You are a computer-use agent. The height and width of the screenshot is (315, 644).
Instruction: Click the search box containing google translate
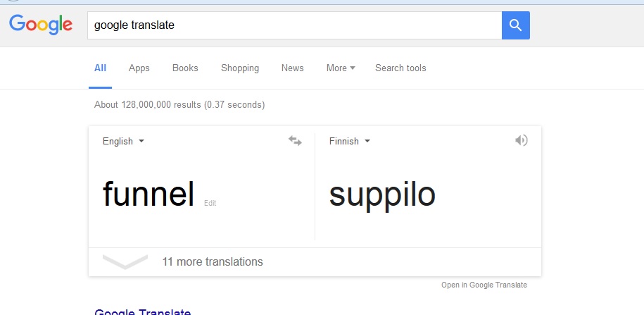click(294, 25)
